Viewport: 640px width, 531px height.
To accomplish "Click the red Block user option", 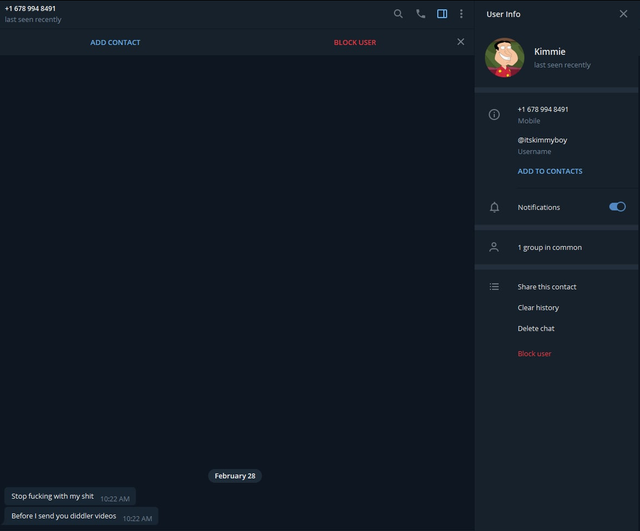I will [x=534, y=354].
